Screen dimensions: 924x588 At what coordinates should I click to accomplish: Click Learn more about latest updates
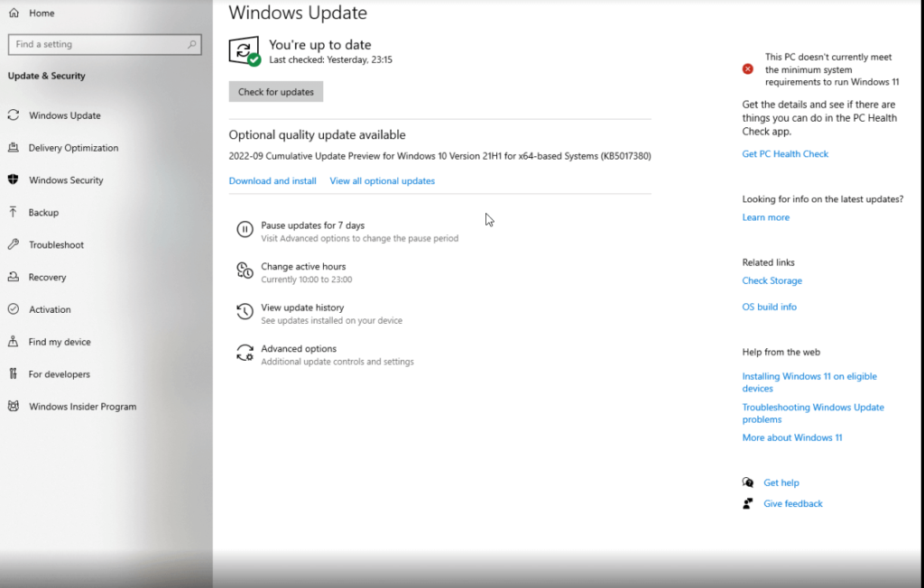click(765, 217)
